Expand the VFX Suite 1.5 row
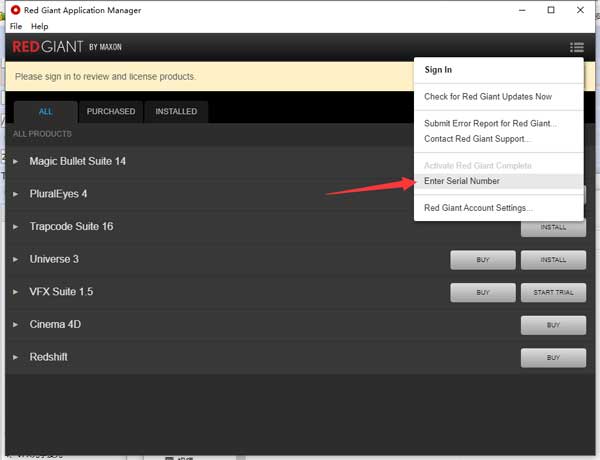The width and height of the screenshot is (600, 460). [x=16, y=292]
